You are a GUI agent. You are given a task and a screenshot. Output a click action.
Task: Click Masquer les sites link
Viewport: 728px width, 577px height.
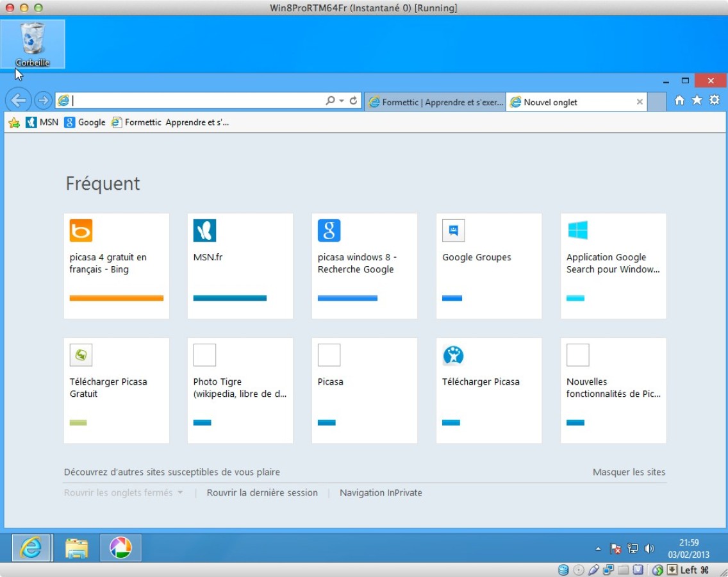pyautogui.click(x=629, y=472)
